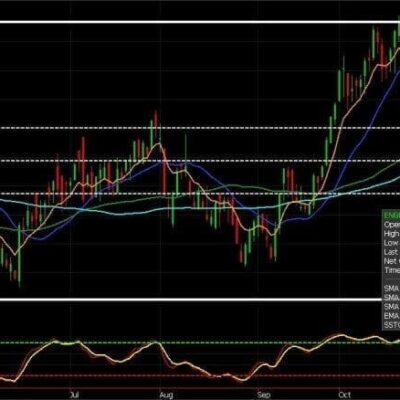Click the Sep label on the date axis
The image size is (400, 400).
point(263,395)
